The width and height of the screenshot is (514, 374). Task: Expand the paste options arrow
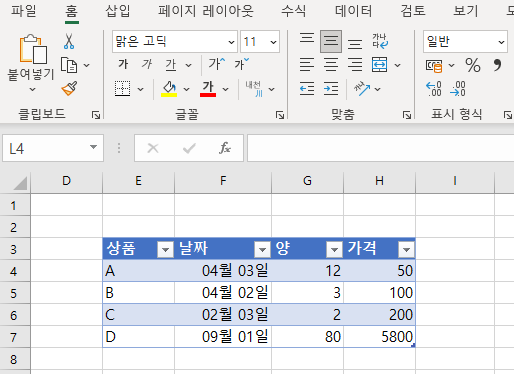coord(32,89)
